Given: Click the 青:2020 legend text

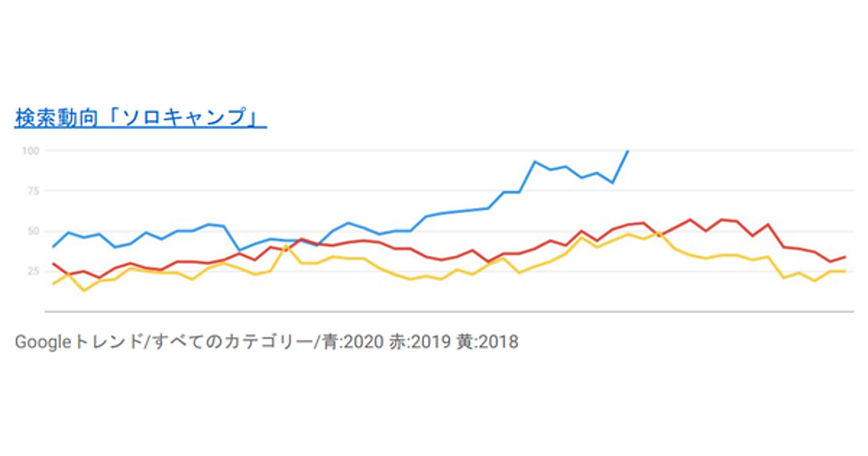Looking at the screenshot, I should coord(347,342).
